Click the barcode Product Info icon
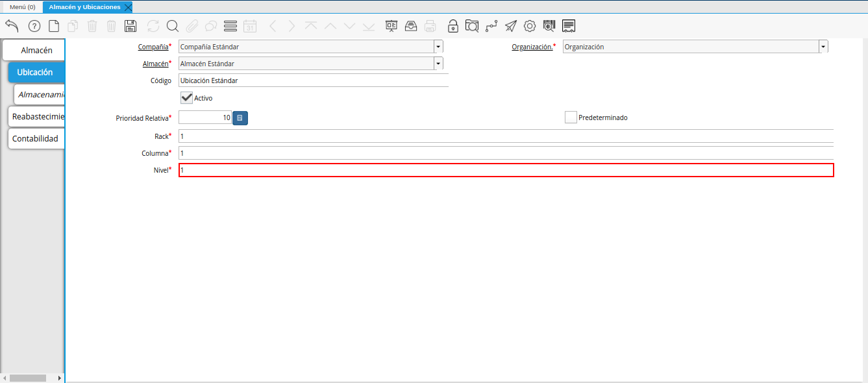 click(x=549, y=26)
